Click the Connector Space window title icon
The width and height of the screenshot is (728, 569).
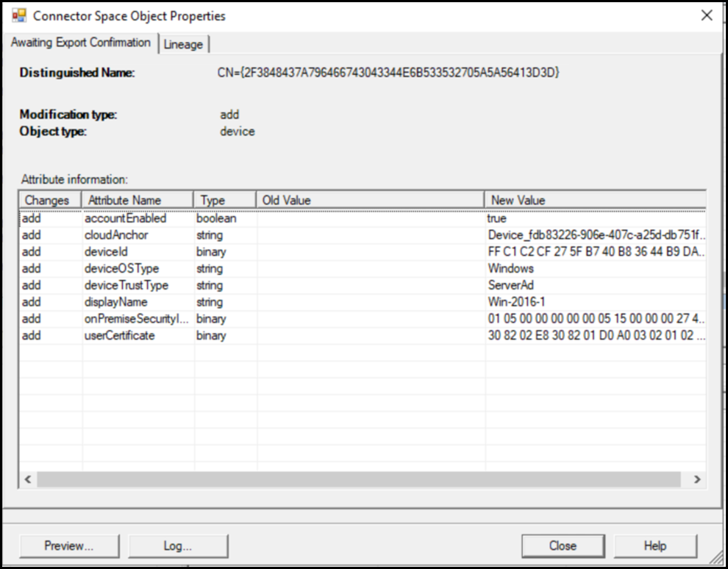tap(18, 15)
